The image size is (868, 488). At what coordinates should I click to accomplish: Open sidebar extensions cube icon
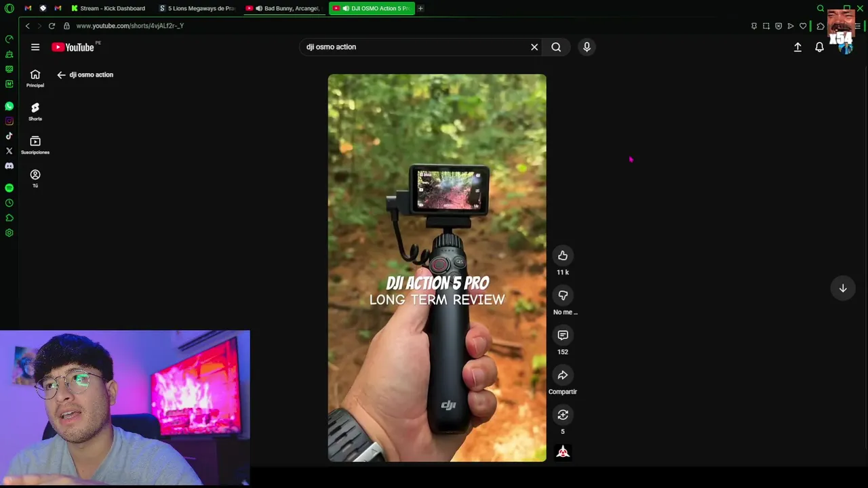pos(9,218)
